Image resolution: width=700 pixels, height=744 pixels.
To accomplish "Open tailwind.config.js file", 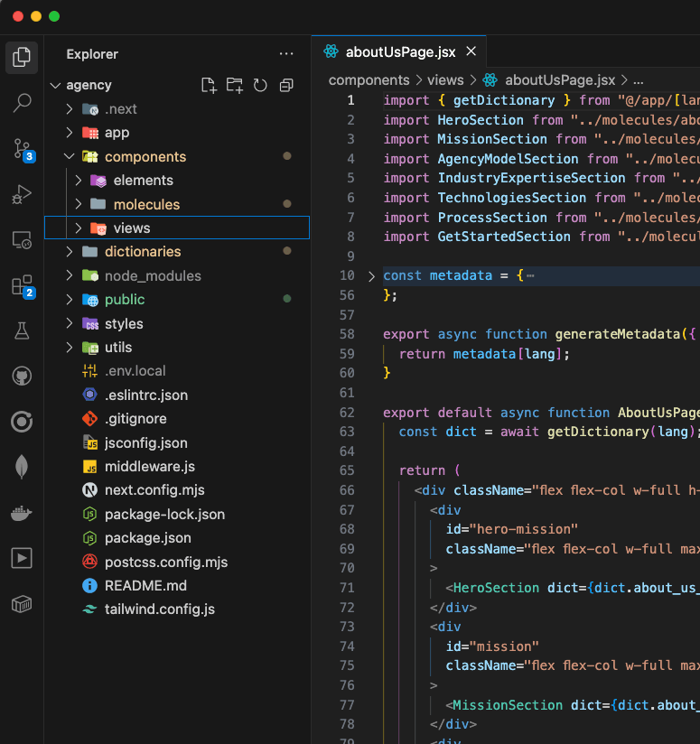I will 159,609.
